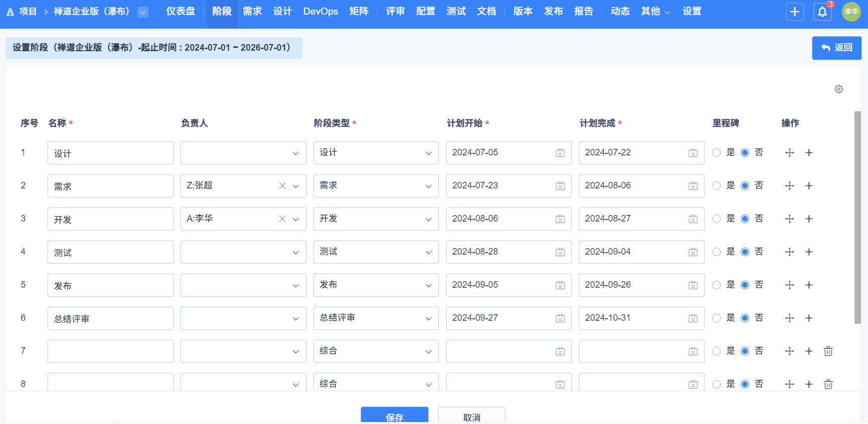
Task: Click the 返回 button
Action: [x=836, y=48]
